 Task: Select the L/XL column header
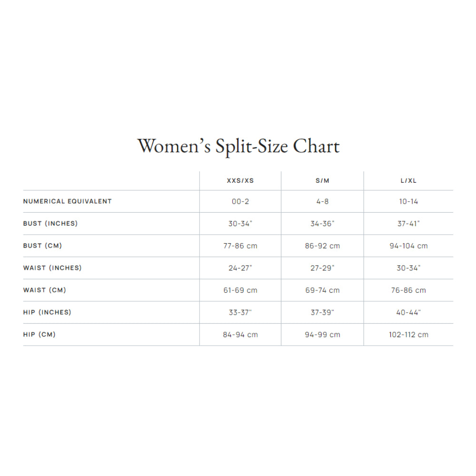(x=408, y=181)
